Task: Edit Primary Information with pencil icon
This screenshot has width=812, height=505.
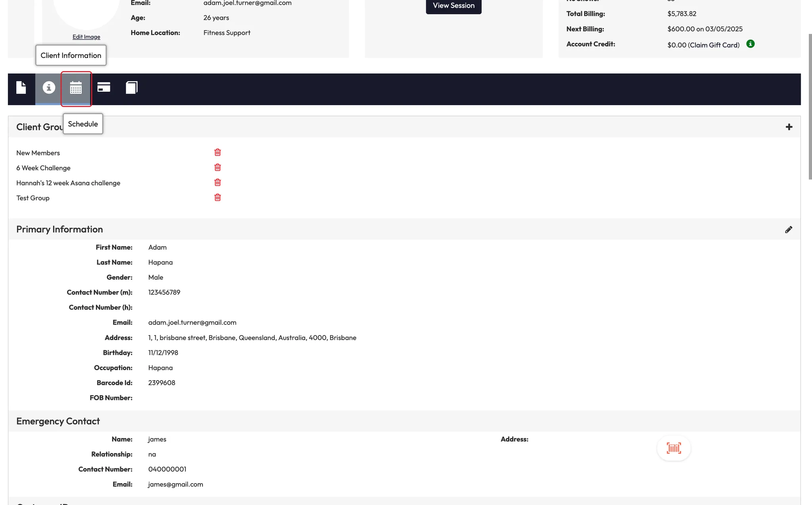Action: [x=789, y=230]
